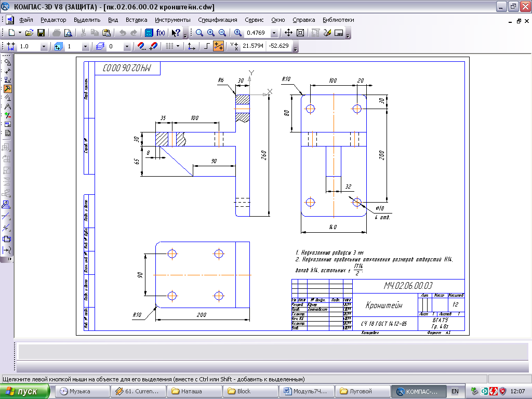Image resolution: width=532 pixels, height=399 pixels.
Task: Switch to the Measurements compass panel
Action: (x=7, y=107)
